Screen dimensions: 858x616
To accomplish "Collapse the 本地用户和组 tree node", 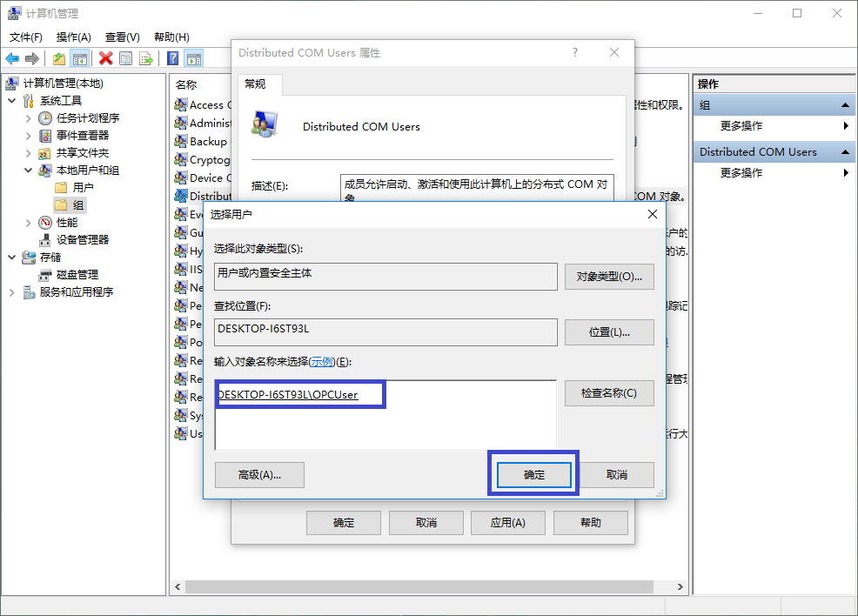I will [x=28, y=170].
